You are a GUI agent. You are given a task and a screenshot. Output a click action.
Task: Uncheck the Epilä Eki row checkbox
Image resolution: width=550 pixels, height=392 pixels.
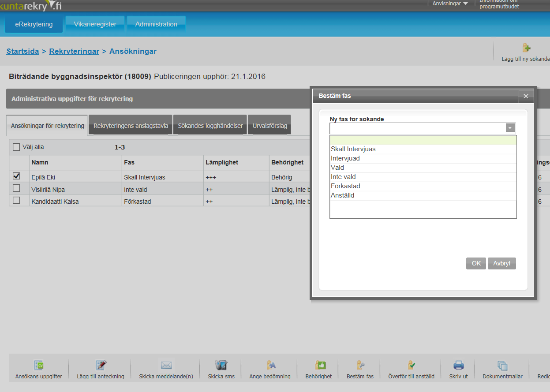[x=16, y=175]
